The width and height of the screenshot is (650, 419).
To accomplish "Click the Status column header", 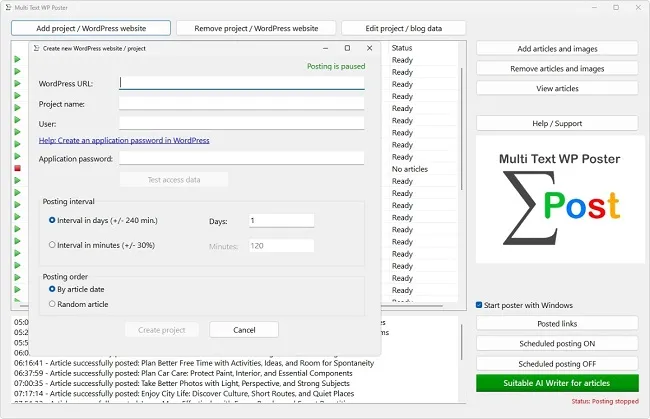I will pyautogui.click(x=402, y=48).
